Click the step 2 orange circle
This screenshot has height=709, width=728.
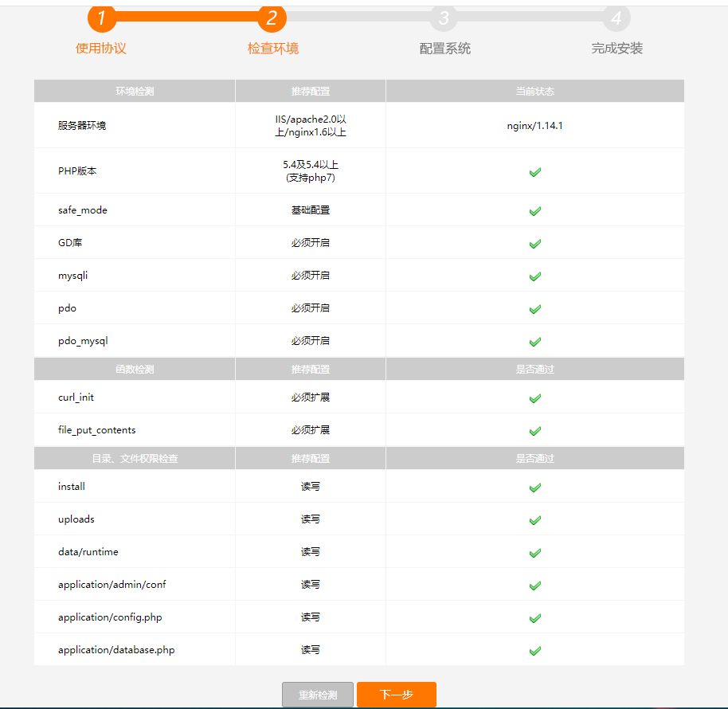pyautogui.click(x=272, y=18)
